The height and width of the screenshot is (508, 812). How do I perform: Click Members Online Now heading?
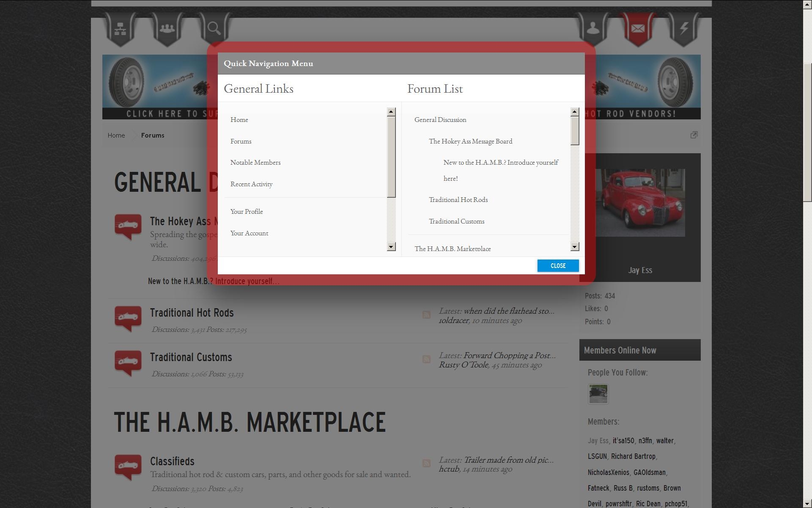coord(620,351)
